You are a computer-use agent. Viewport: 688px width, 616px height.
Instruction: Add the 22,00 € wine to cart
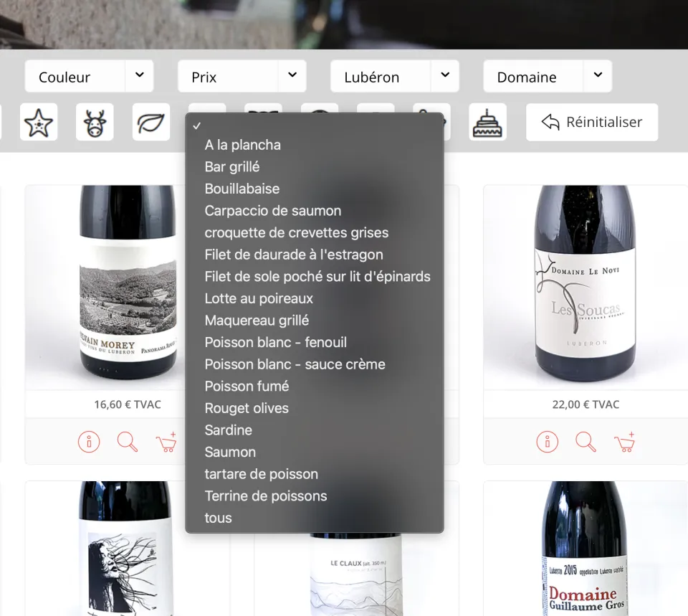pyautogui.click(x=624, y=442)
